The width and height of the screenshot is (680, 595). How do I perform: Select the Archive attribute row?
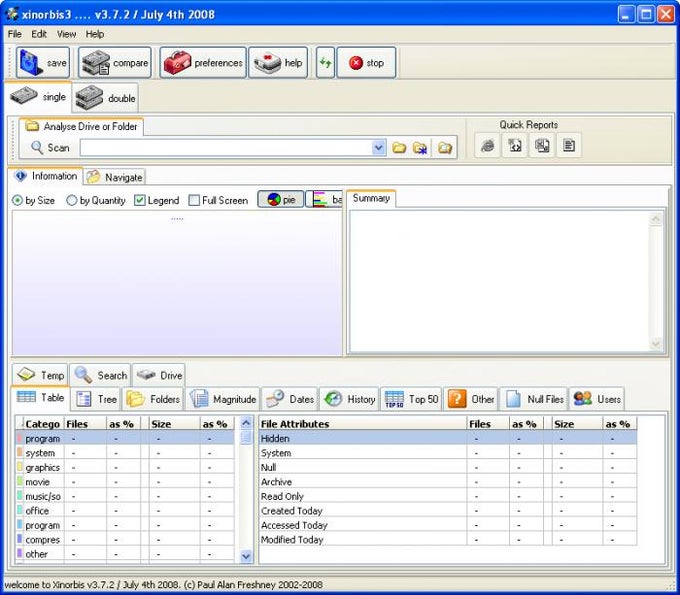coord(448,482)
